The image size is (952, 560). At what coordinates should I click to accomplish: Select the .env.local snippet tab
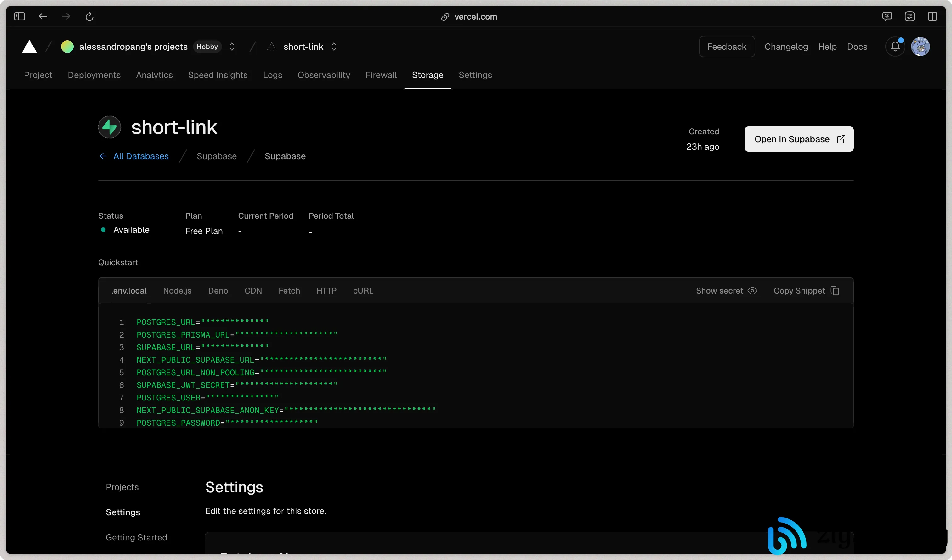click(x=129, y=291)
